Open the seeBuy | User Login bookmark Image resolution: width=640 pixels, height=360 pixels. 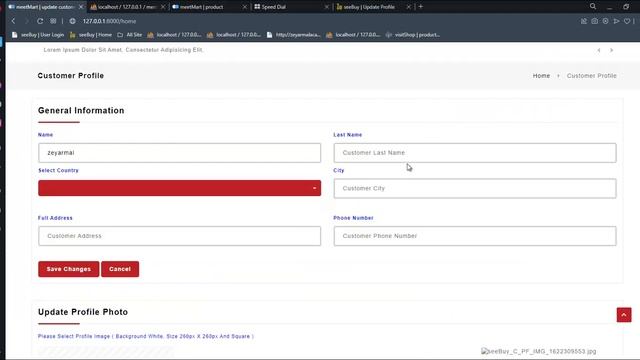tap(38, 35)
